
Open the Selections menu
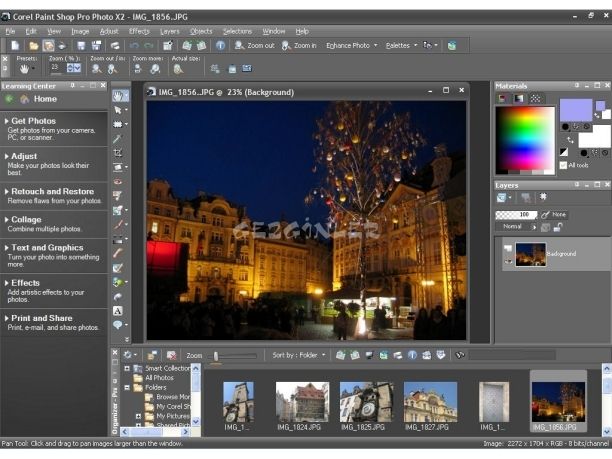[237, 31]
